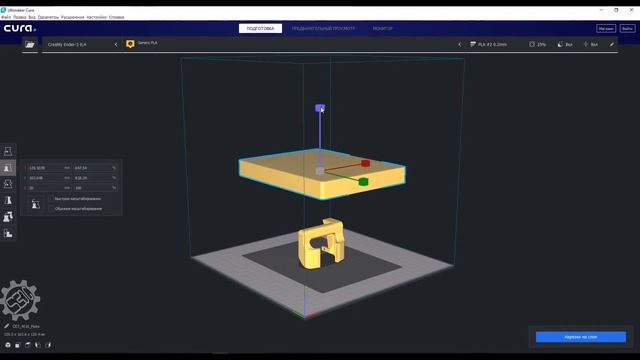This screenshot has height=360, width=640.
Task: Click the Z scale percent input field
Action: coord(95,188)
